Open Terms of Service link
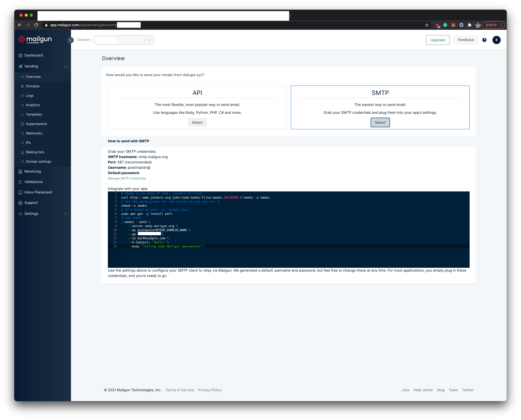This screenshot has height=420, width=521. (180, 390)
